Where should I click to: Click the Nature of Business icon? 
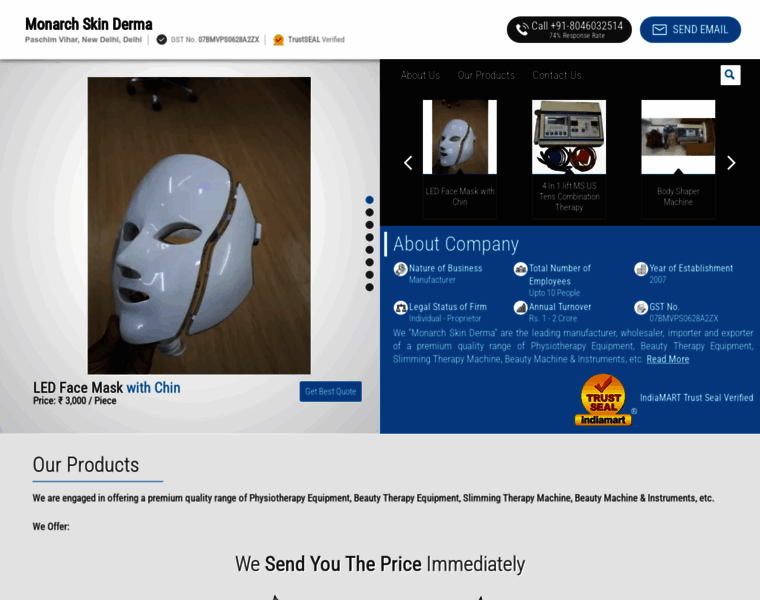pyautogui.click(x=400, y=268)
